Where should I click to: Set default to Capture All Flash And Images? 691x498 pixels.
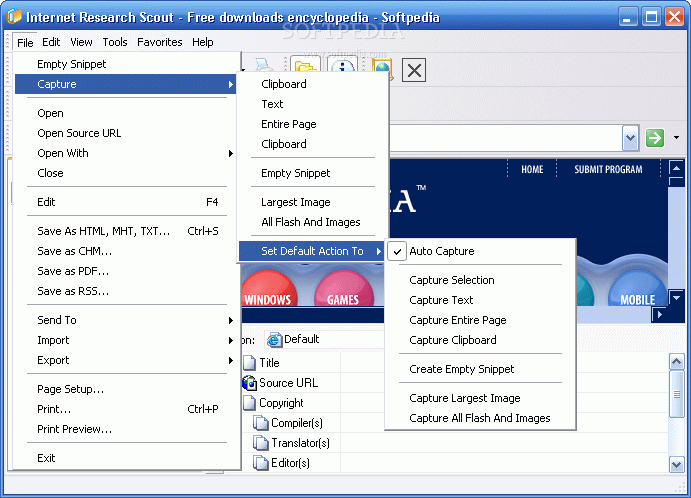pos(480,418)
